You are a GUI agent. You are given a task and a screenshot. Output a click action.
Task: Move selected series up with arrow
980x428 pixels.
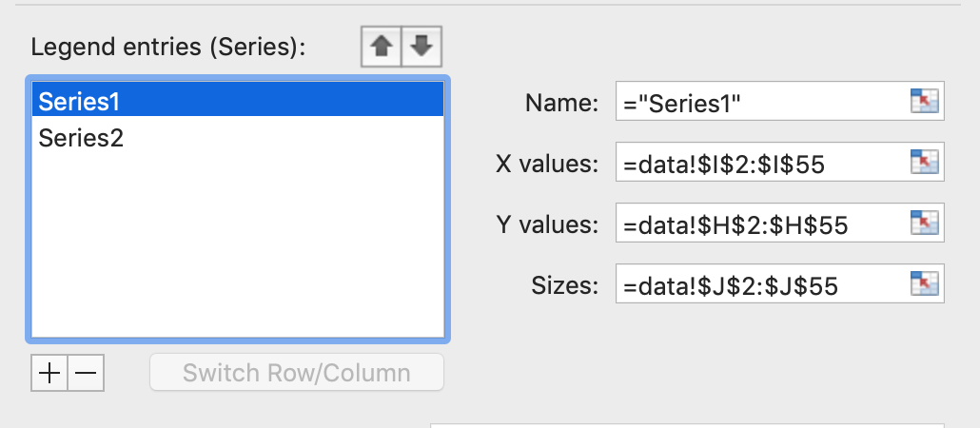[382, 47]
